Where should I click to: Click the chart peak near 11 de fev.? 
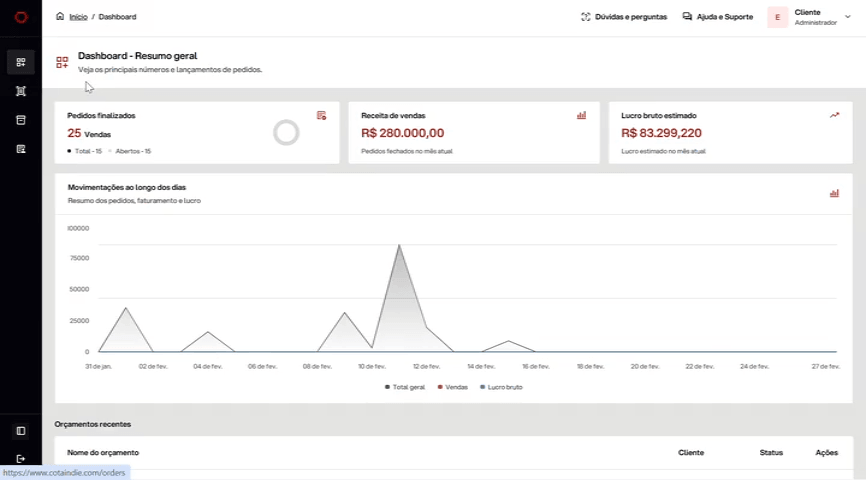point(399,245)
